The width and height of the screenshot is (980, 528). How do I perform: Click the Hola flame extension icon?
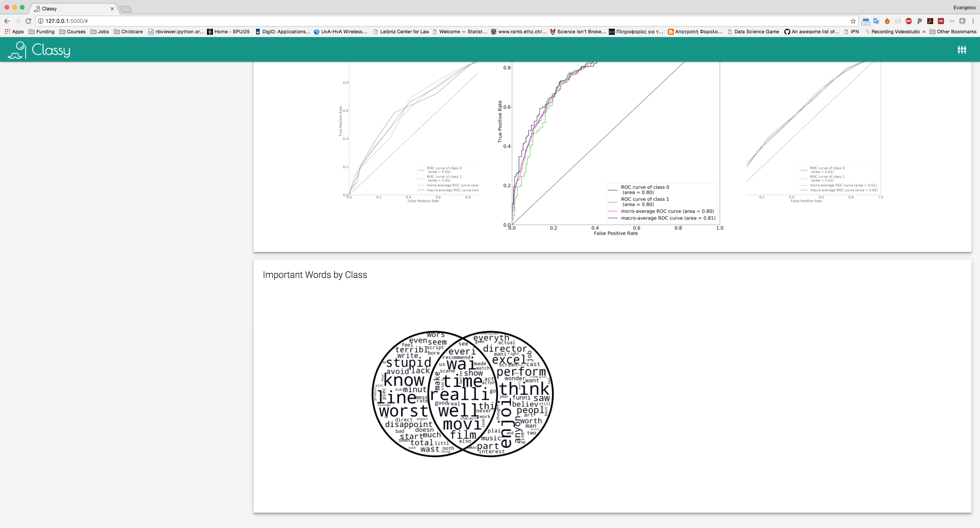click(x=887, y=21)
